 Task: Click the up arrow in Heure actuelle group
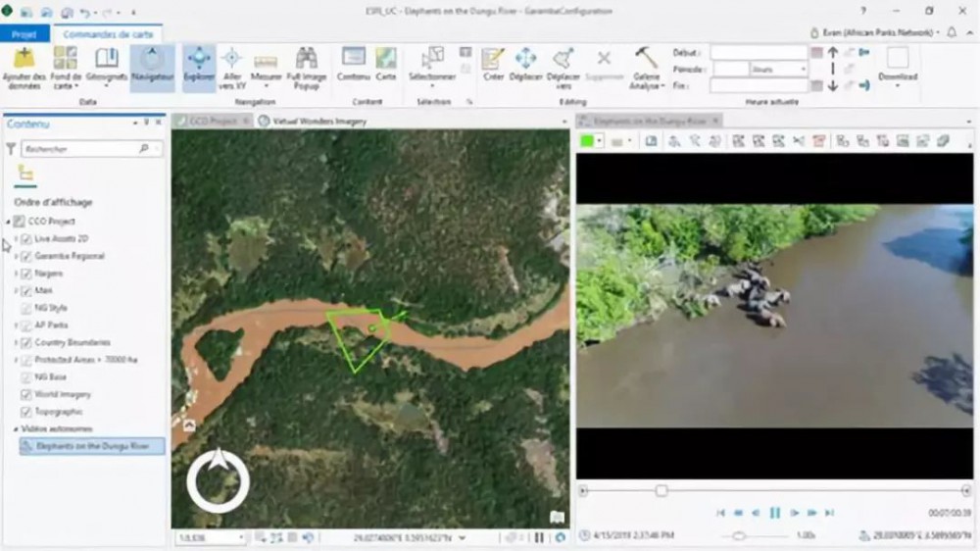coord(832,53)
